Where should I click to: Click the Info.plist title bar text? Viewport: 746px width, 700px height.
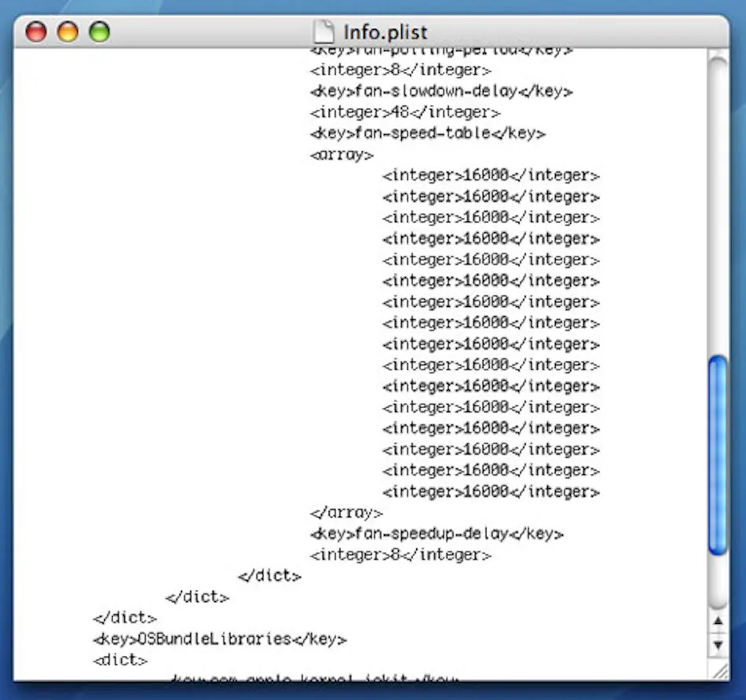coord(385,32)
